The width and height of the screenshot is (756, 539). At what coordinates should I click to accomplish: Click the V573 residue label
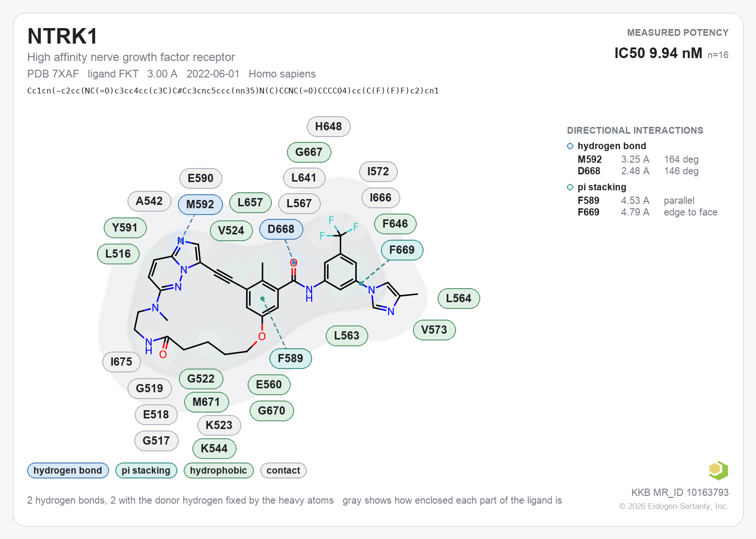coord(434,330)
